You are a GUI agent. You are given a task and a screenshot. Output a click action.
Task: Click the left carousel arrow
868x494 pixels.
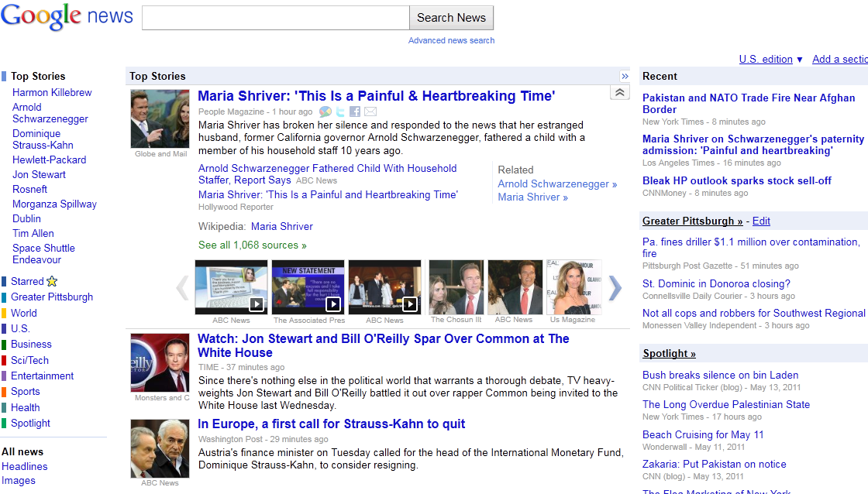click(x=182, y=287)
